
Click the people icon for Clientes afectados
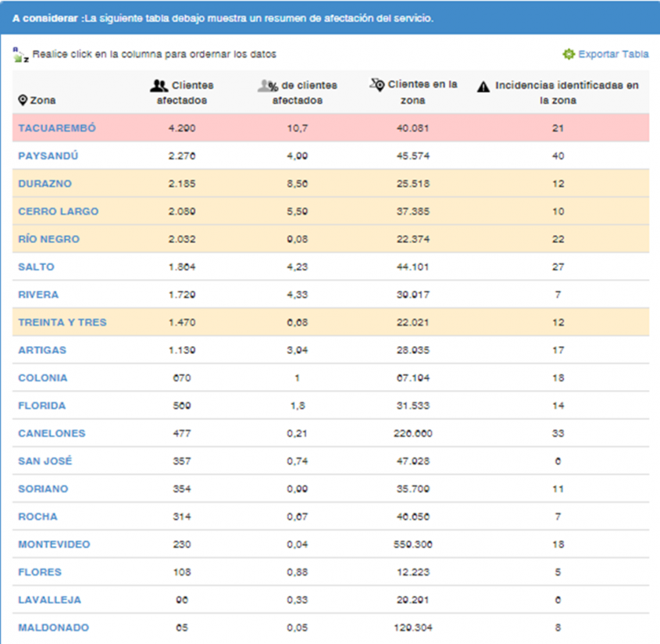(159, 86)
